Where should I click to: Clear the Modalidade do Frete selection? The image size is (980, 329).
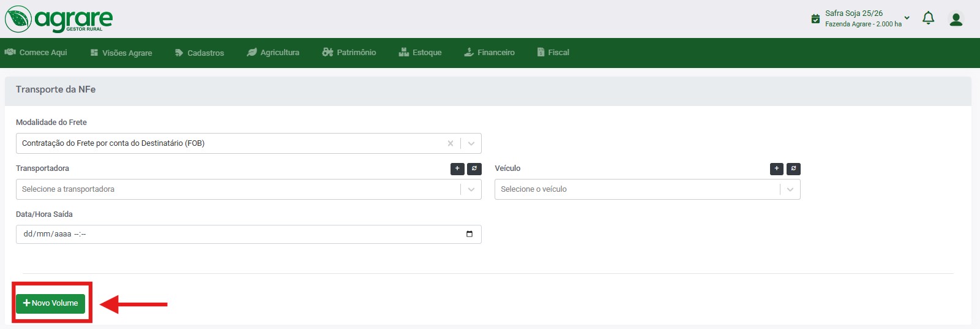click(451, 143)
